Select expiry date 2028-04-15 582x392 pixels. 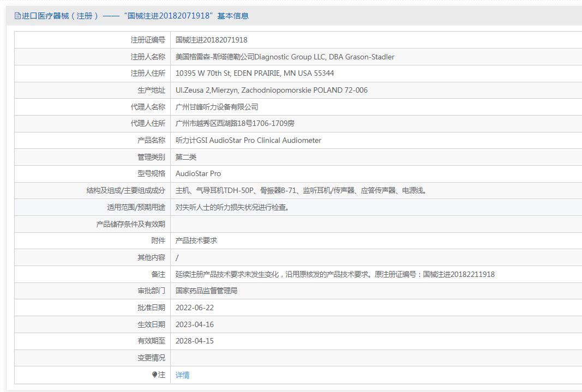coord(195,340)
